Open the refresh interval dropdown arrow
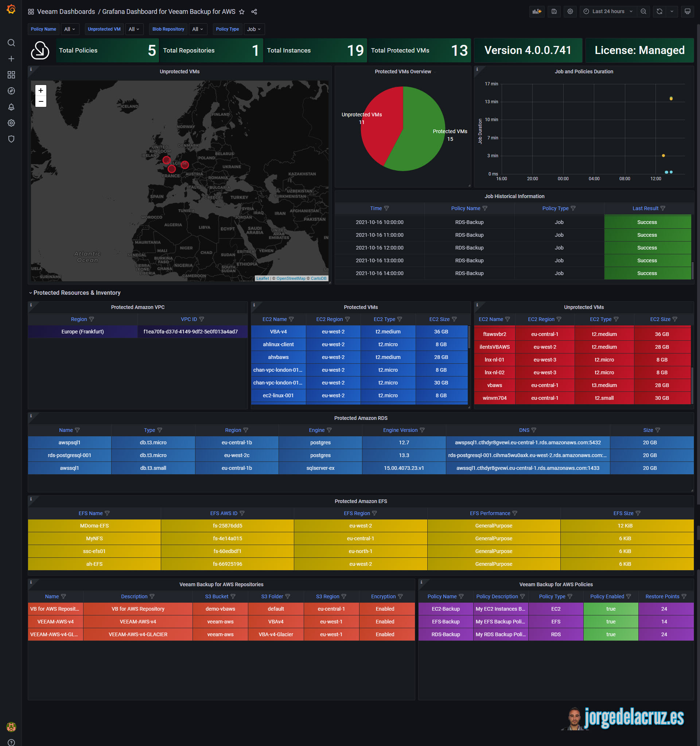Image resolution: width=700 pixels, height=746 pixels. (x=672, y=11)
